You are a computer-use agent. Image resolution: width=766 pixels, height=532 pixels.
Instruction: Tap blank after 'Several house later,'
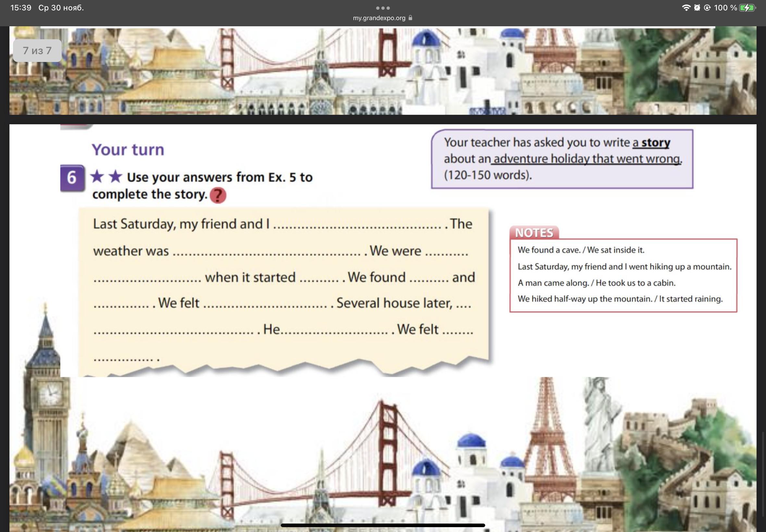(x=463, y=306)
